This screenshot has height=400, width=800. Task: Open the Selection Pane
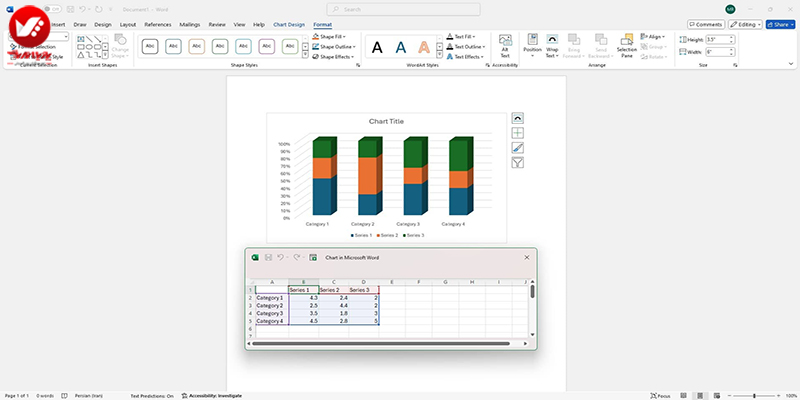(627, 46)
